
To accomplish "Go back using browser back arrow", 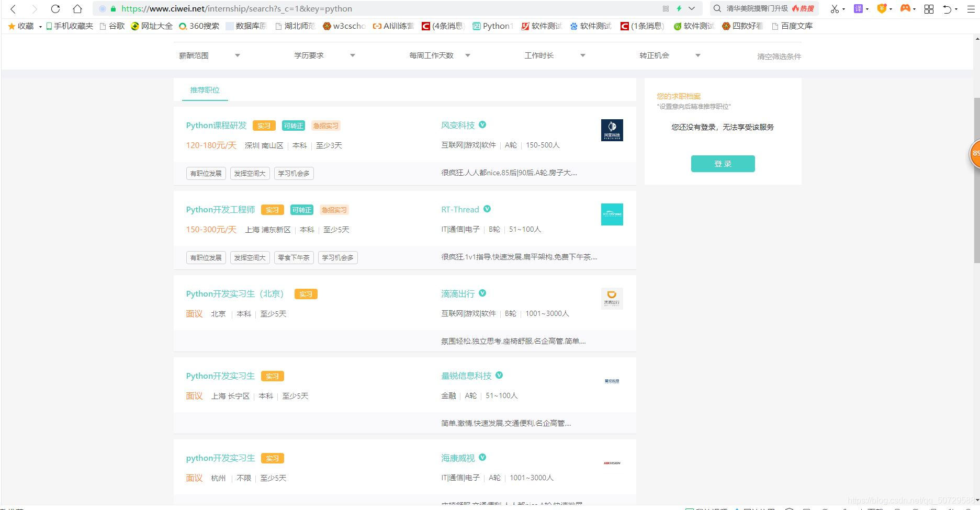I will (14, 9).
